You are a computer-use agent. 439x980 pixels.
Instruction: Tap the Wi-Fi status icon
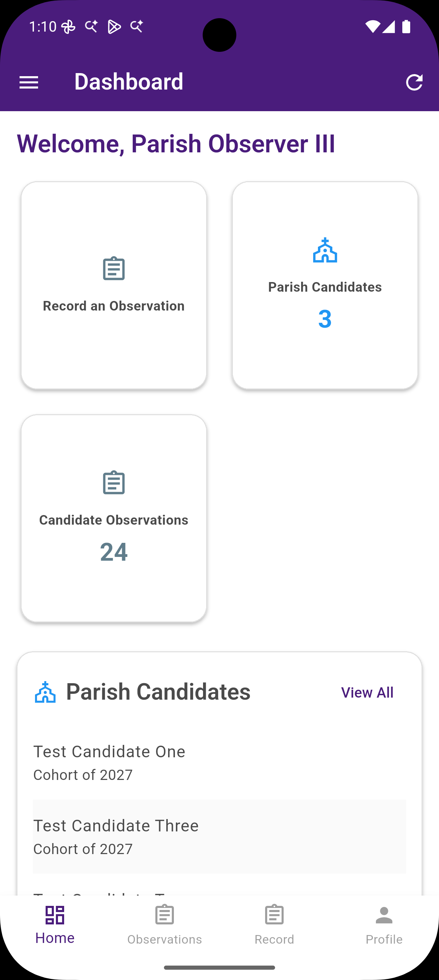[x=372, y=27]
